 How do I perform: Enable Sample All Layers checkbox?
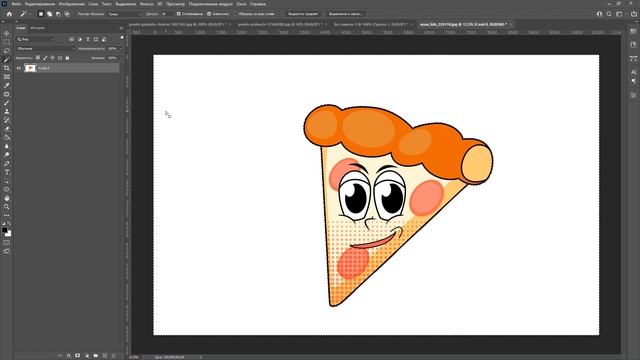tap(236, 14)
